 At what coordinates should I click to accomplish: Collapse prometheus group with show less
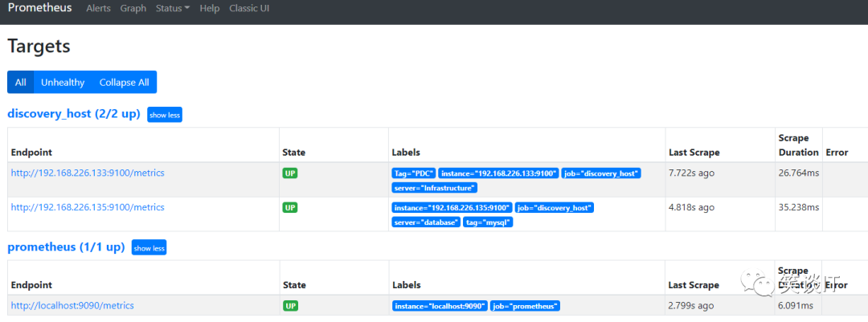(149, 248)
